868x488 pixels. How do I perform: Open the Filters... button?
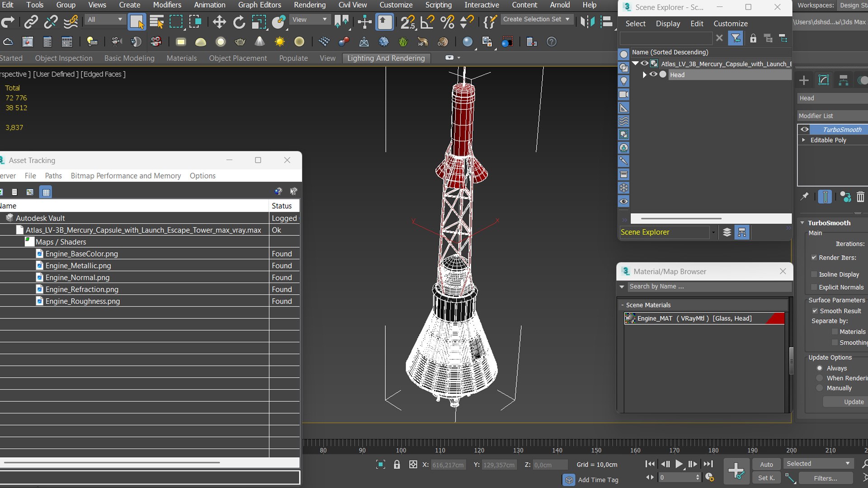pos(825,478)
